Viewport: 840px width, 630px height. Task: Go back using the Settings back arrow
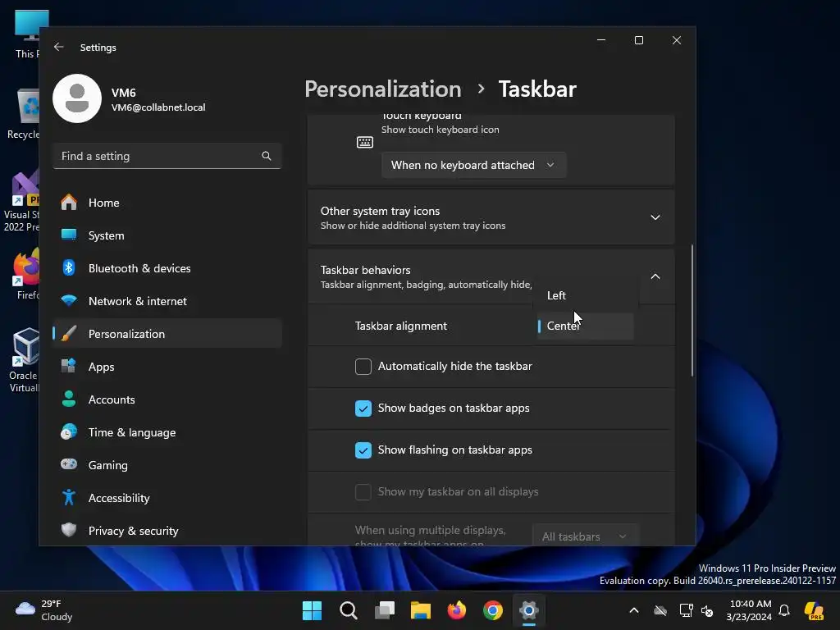point(59,47)
